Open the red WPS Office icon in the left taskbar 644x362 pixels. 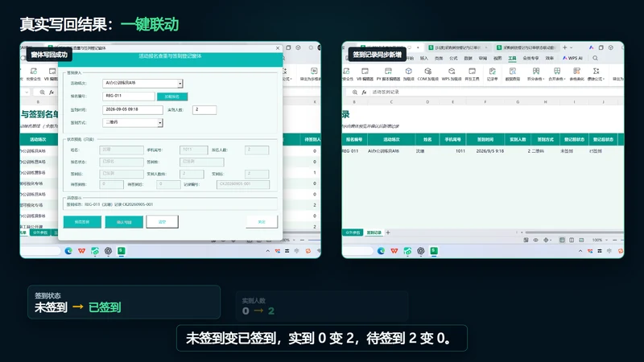[x=81, y=251]
